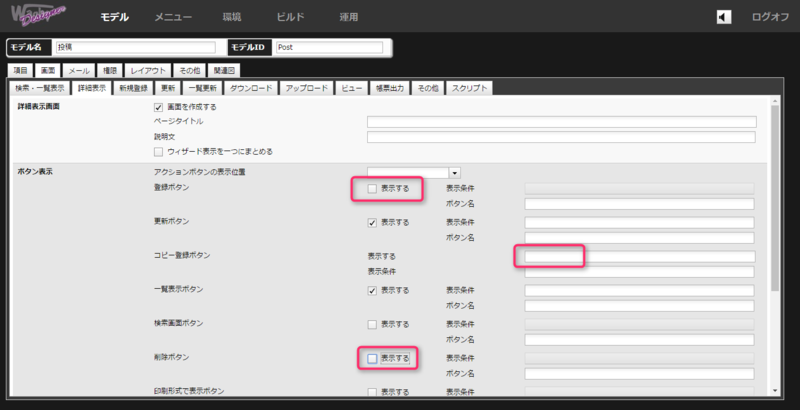Open the 運用 top menu

(349, 17)
